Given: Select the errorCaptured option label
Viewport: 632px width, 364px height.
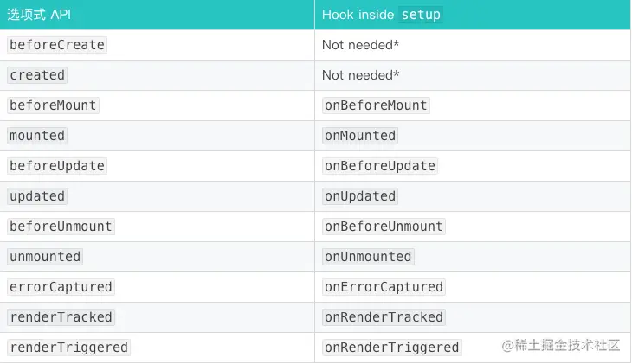Looking at the screenshot, I should click(x=61, y=287).
